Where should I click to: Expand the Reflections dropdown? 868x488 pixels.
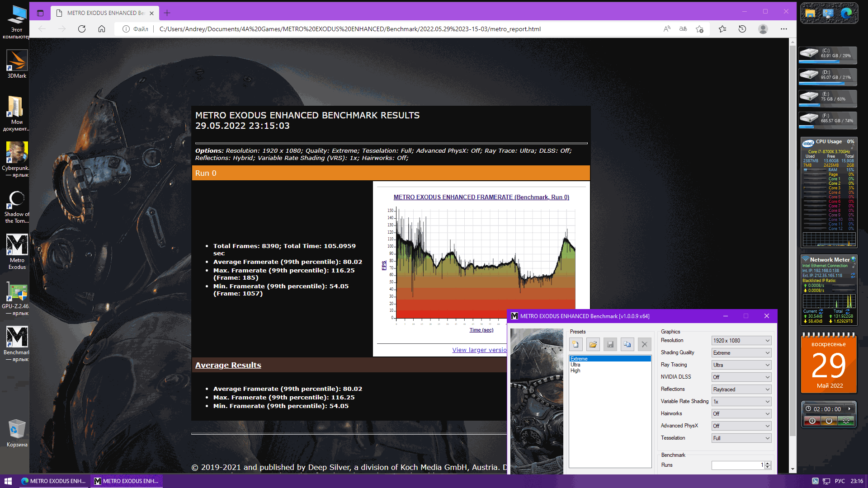click(741, 389)
